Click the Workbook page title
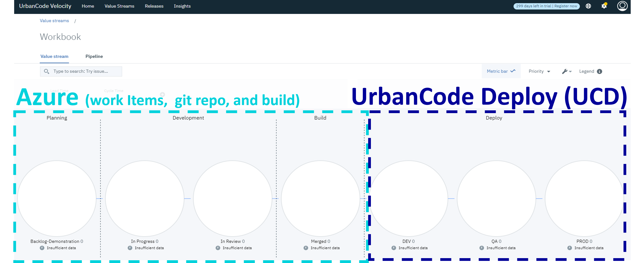644x263 pixels. tap(60, 37)
